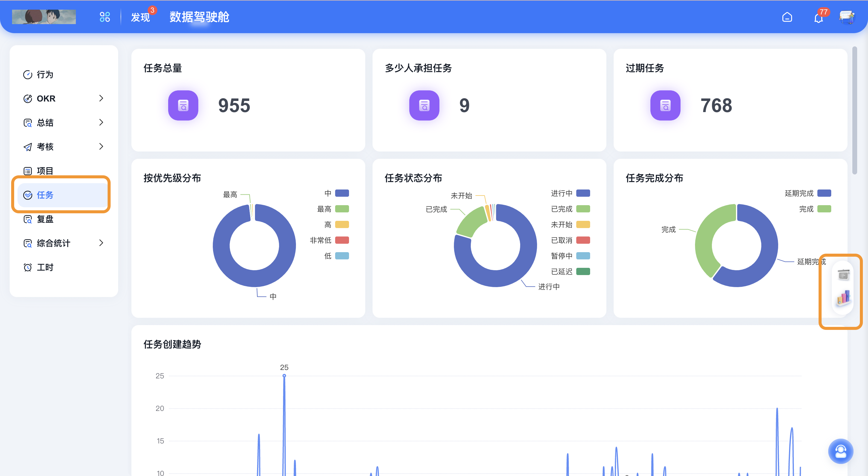Click the purple icon in 过期任务 card
Screen dimensions: 868x476
[665, 105]
